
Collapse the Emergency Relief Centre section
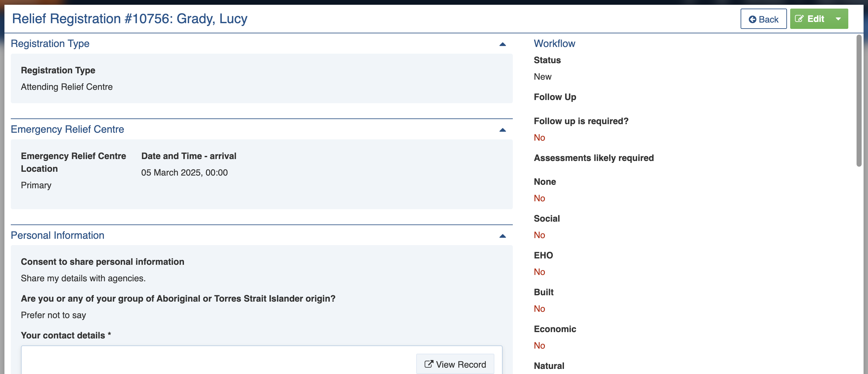point(502,130)
